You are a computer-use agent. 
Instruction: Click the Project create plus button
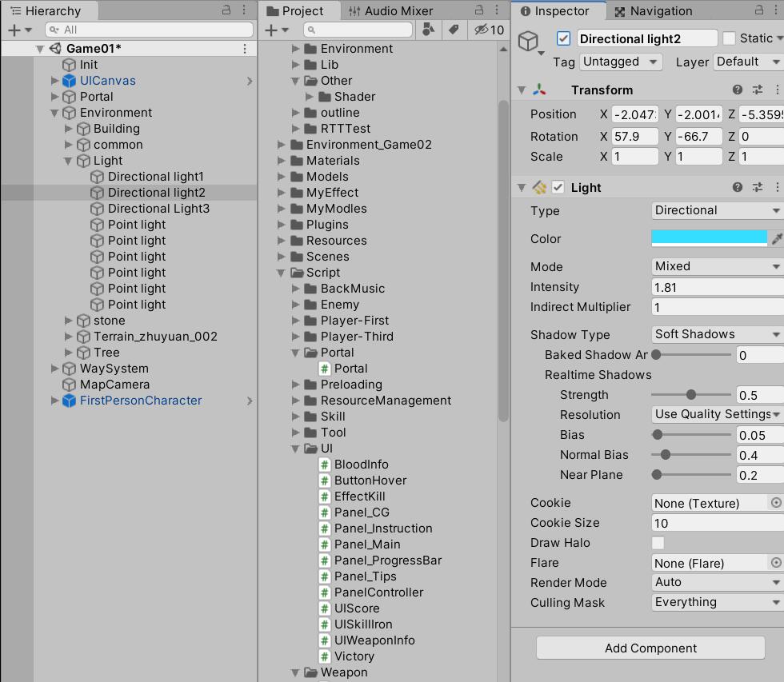click(277, 30)
